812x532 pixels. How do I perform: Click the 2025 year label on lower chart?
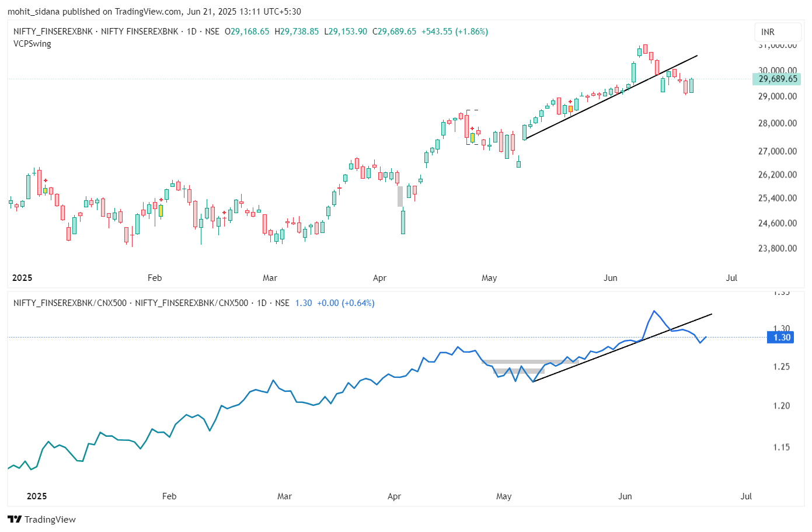tap(37, 496)
